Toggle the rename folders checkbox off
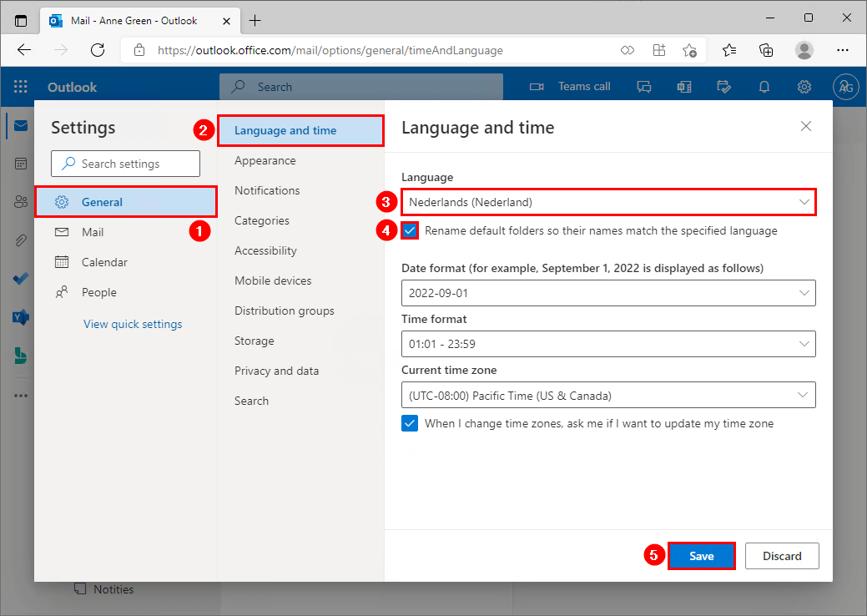This screenshot has width=867, height=616. click(409, 230)
